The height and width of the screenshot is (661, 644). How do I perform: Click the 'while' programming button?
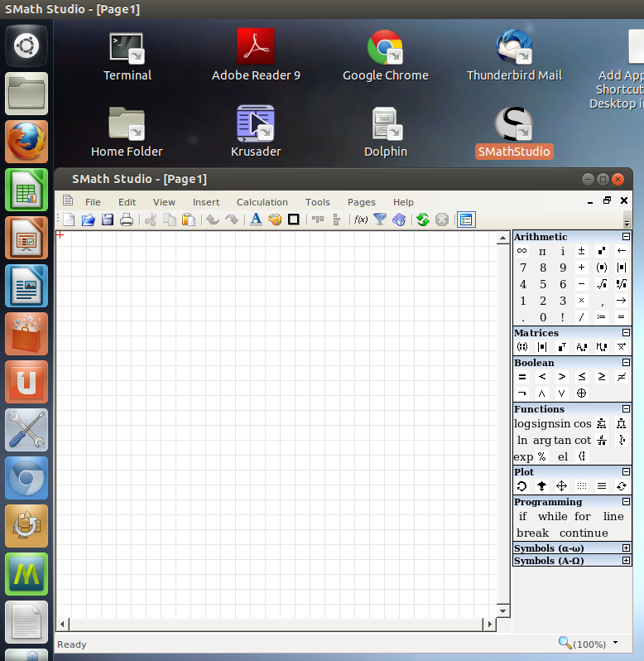pos(553,516)
